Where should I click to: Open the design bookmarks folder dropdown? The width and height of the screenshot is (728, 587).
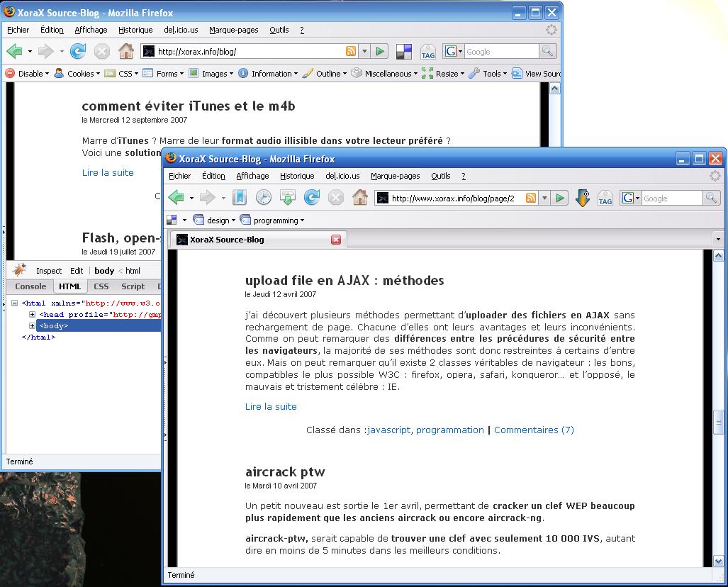[x=213, y=220]
